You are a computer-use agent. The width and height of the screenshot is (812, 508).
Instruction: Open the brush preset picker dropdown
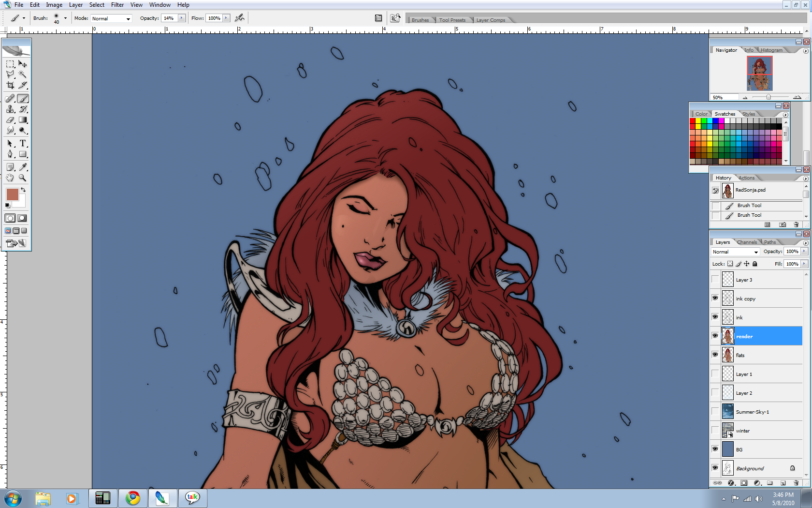click(65, 18)
